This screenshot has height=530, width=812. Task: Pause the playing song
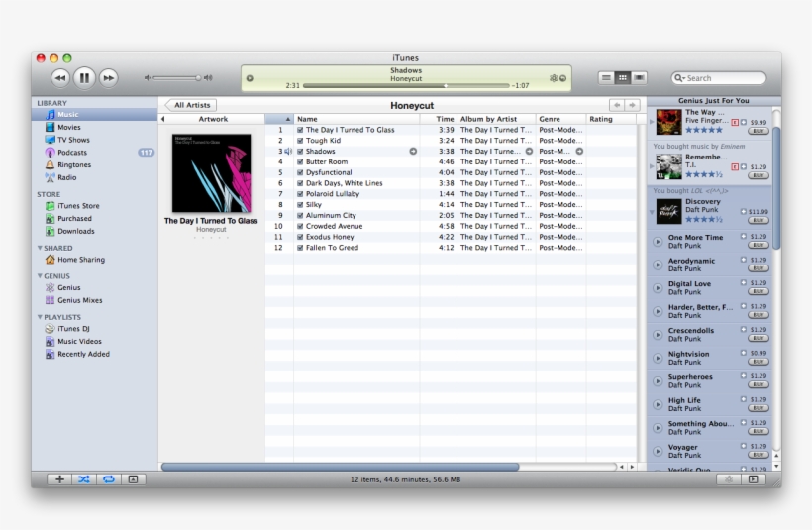(84, 78)
